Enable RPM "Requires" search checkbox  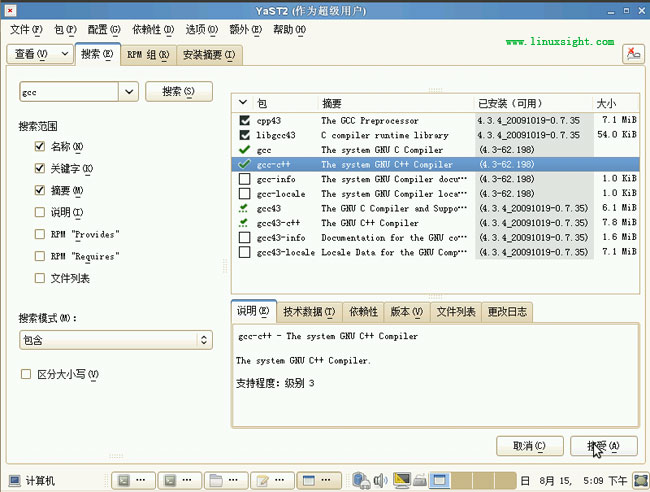[40, 256]
